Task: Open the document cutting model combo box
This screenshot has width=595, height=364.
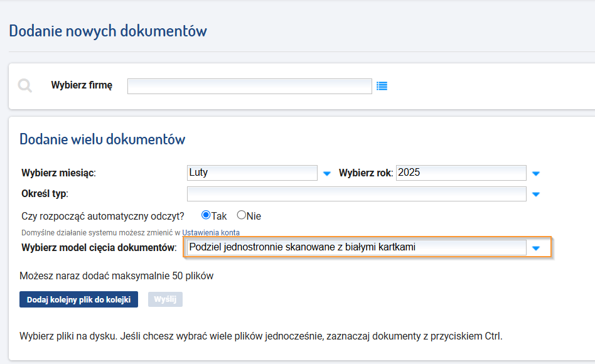Action: pos(356,247)
